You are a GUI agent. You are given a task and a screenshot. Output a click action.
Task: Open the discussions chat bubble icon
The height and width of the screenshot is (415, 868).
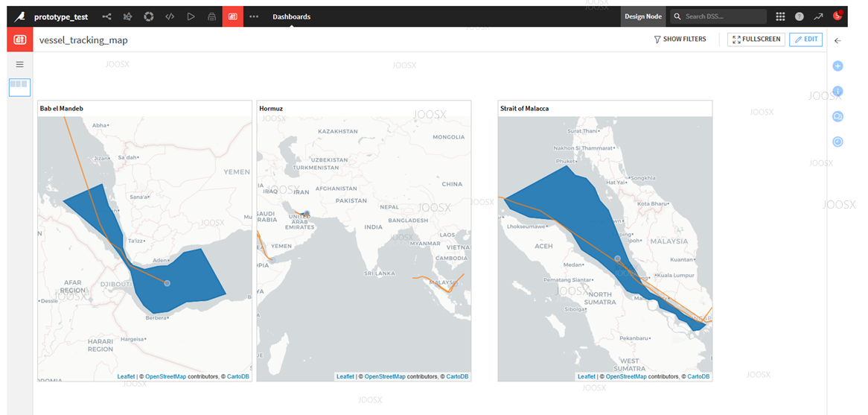click(837, 116)
